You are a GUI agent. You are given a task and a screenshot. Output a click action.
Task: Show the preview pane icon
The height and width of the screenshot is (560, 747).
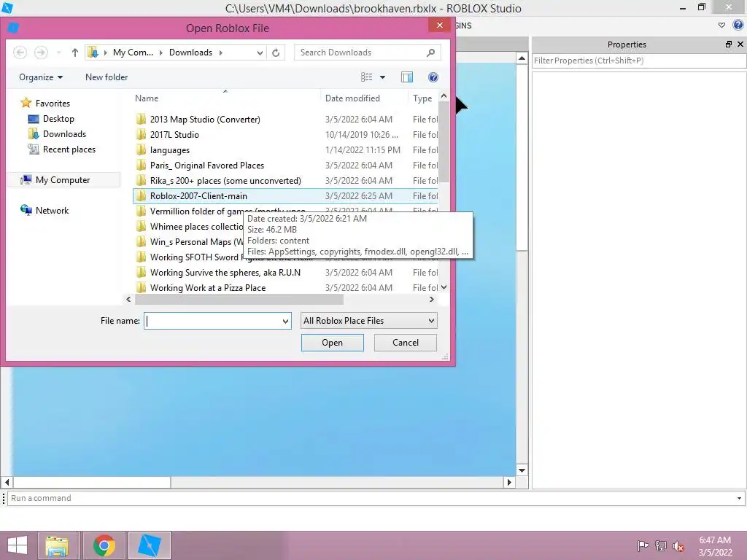point(407,77)
